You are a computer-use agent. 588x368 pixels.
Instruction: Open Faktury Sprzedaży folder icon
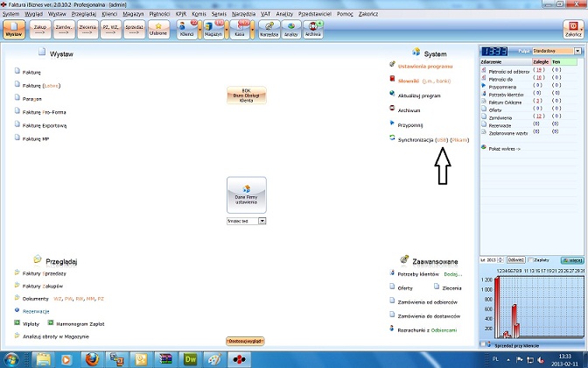(17, 272)
